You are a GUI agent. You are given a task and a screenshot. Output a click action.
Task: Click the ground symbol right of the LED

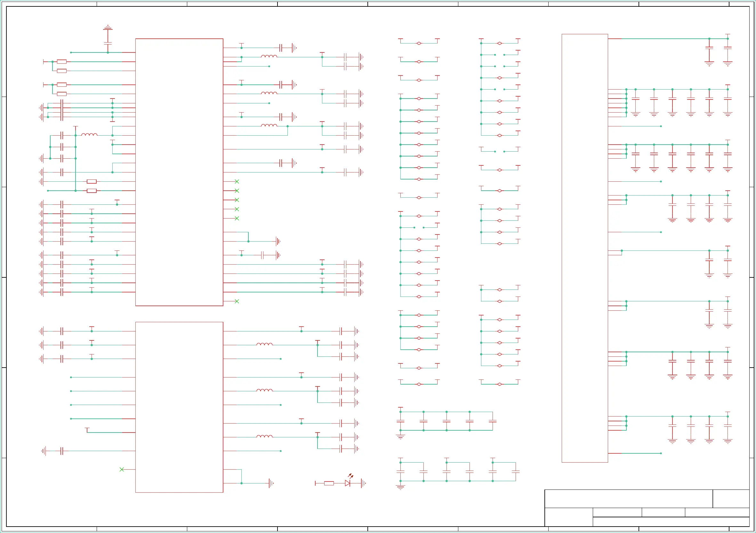pyautogui.click(x=363, y=483)
